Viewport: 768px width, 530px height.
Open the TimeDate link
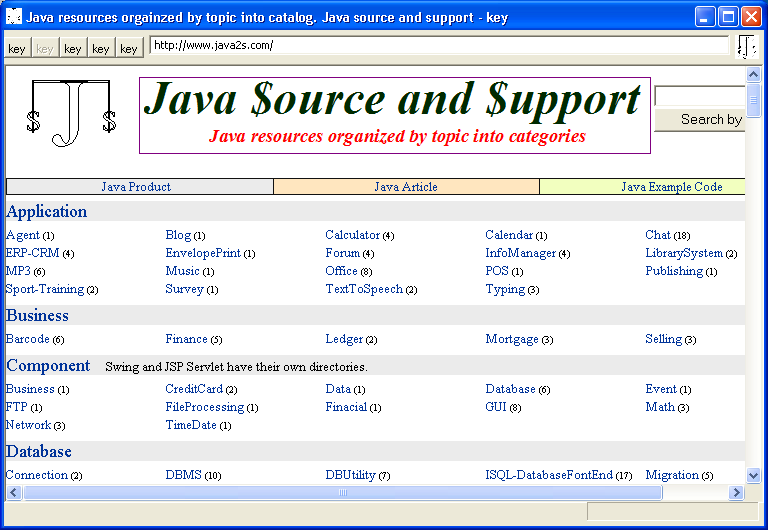(x=191, y=425)
